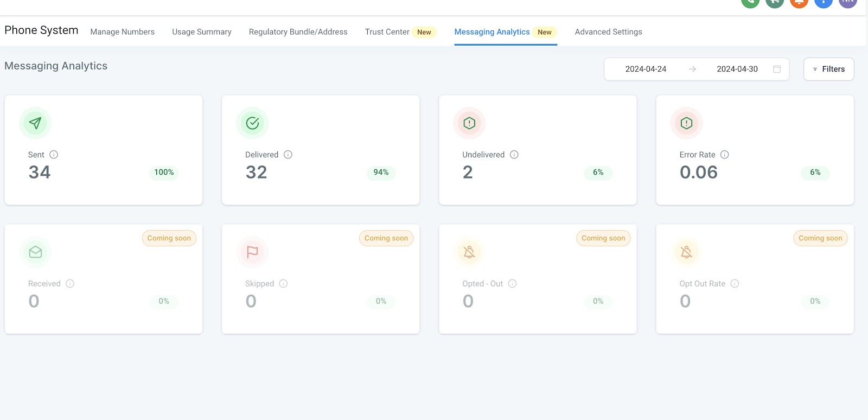This screenshot has height=420, width=868.
Task: Select the Messaging Analytics tab
Action: pos(492,32)
